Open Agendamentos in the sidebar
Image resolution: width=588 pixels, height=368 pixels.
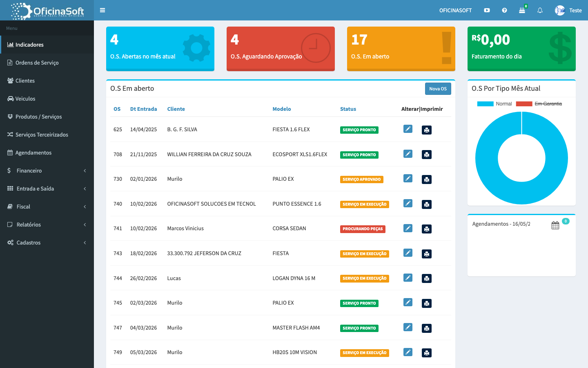coord(47,153)
